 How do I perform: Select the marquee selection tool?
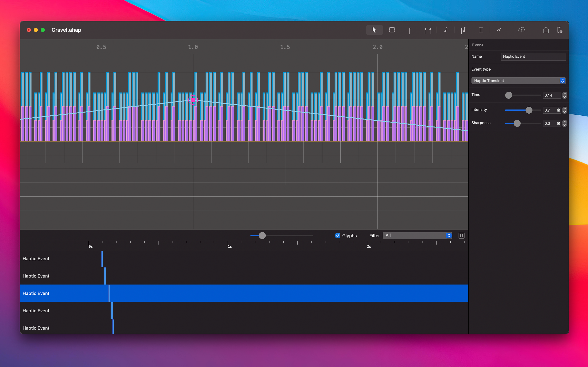click(x=392, y=30)
